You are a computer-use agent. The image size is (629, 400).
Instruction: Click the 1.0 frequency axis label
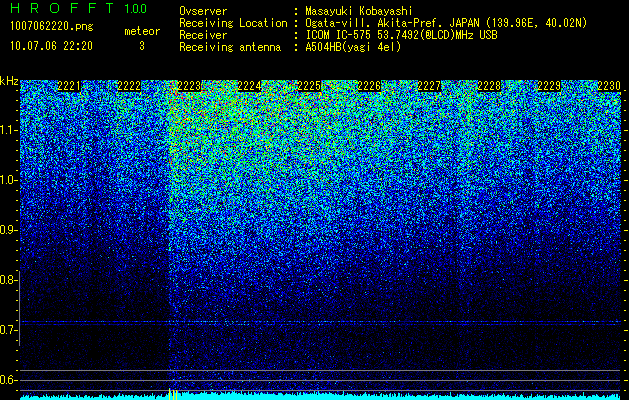point(9,181)
